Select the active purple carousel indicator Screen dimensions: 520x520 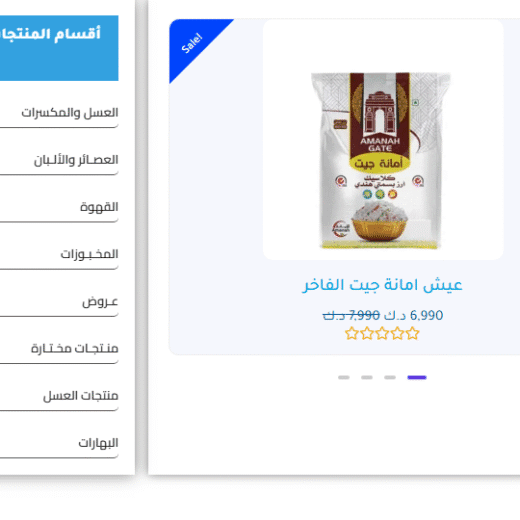pyautogui.click(x=417, y=377)
